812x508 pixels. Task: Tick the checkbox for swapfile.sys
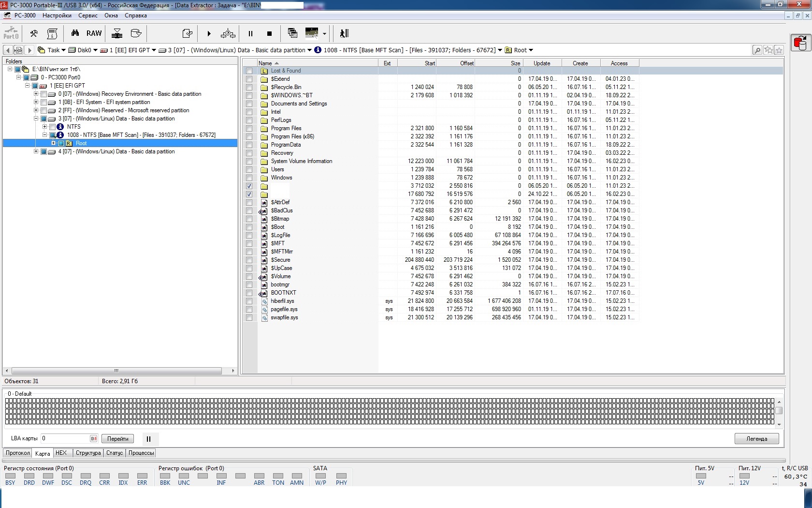coord(249,317)
